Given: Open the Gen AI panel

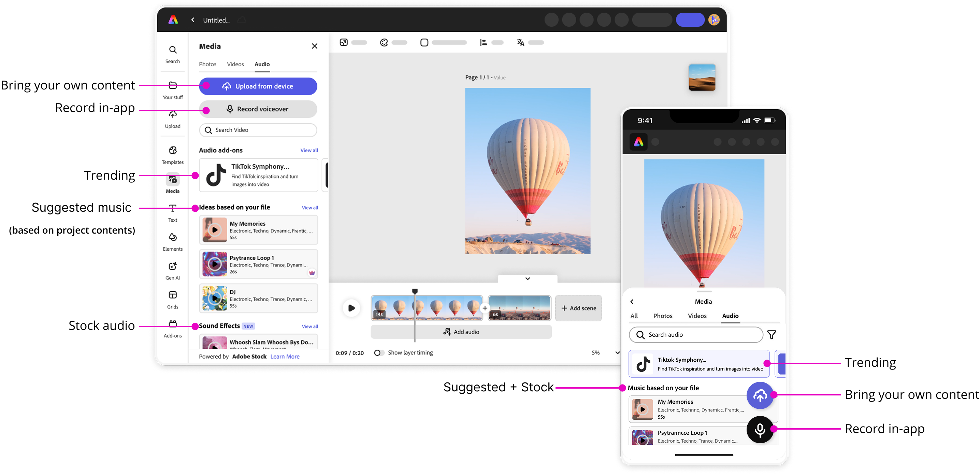Looking at the screenshot, I should coord(173,266).
